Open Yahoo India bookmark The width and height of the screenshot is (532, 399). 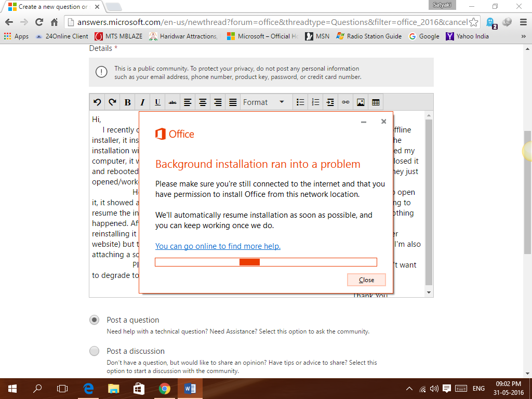tap(468, 36)
